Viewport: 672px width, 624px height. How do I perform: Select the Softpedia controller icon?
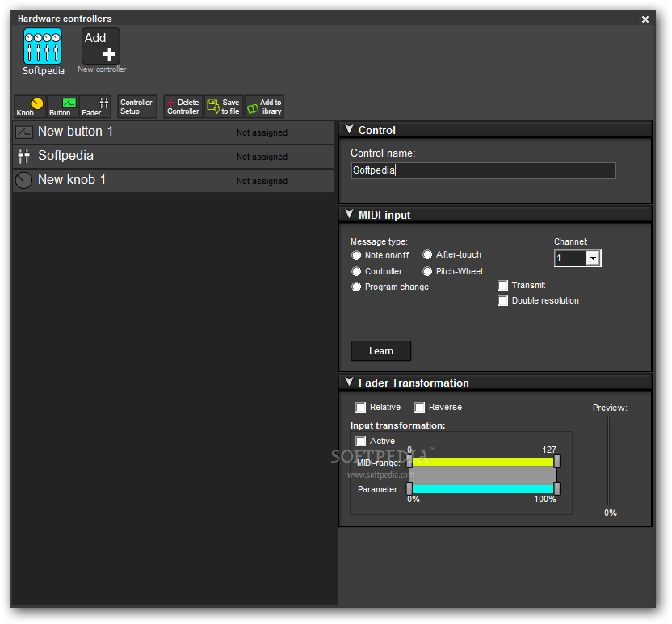click(x=43, y=46)
